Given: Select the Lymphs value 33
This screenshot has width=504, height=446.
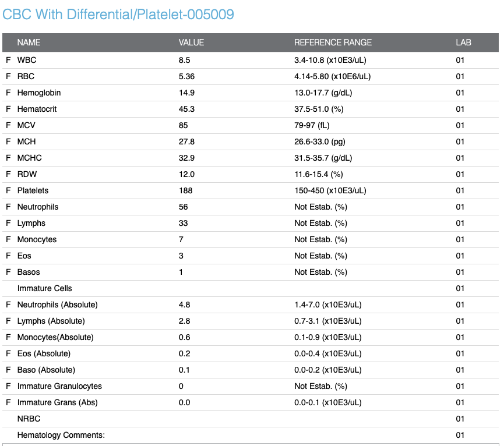Looking at the screenshot, I should [184, 223].
